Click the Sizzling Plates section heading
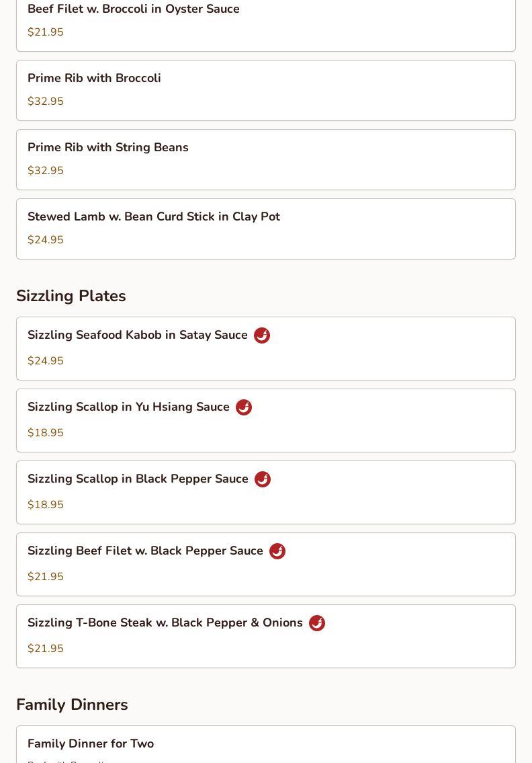 tap(71, 296)
